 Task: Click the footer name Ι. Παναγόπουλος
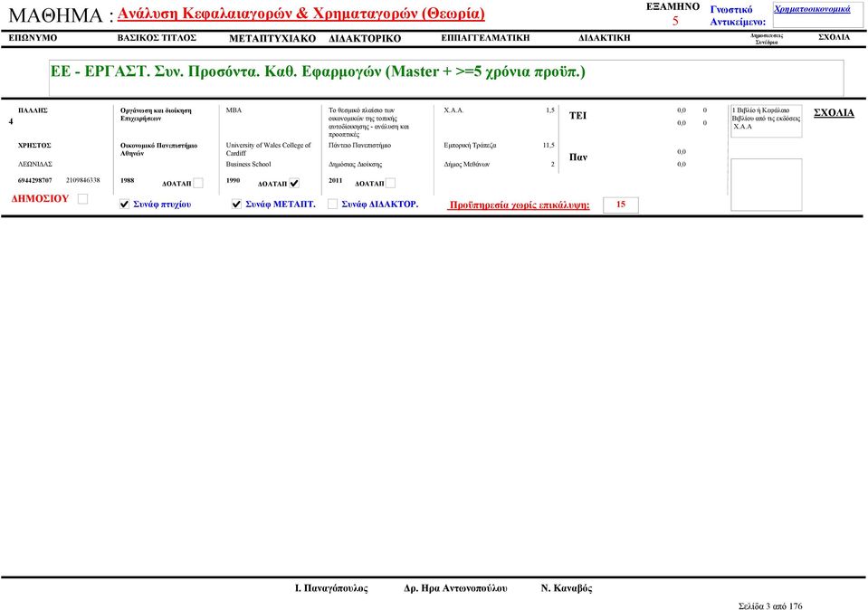tap(331, 588)
